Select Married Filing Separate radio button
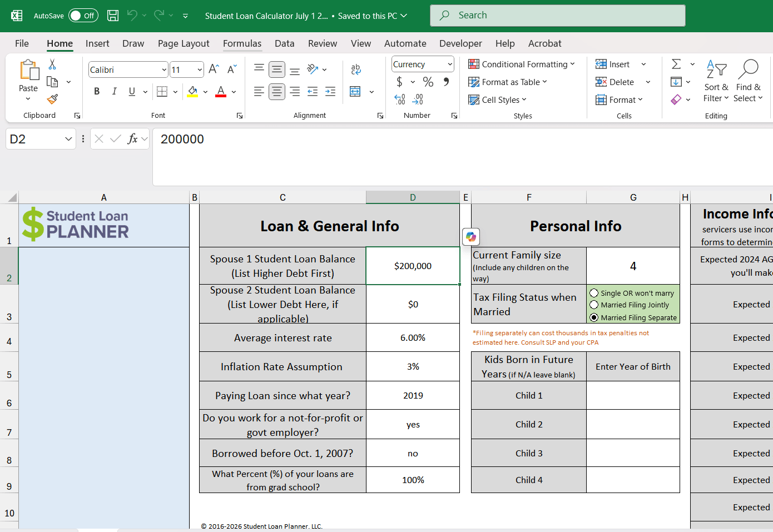This screenshot has width=773, height=532. click(594, 317)
